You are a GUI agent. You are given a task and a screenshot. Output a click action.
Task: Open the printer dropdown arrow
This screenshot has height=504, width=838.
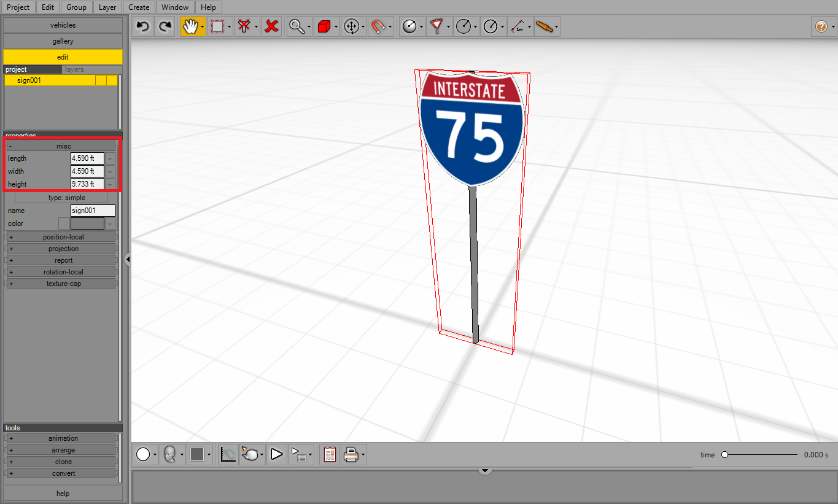(364, 456)
